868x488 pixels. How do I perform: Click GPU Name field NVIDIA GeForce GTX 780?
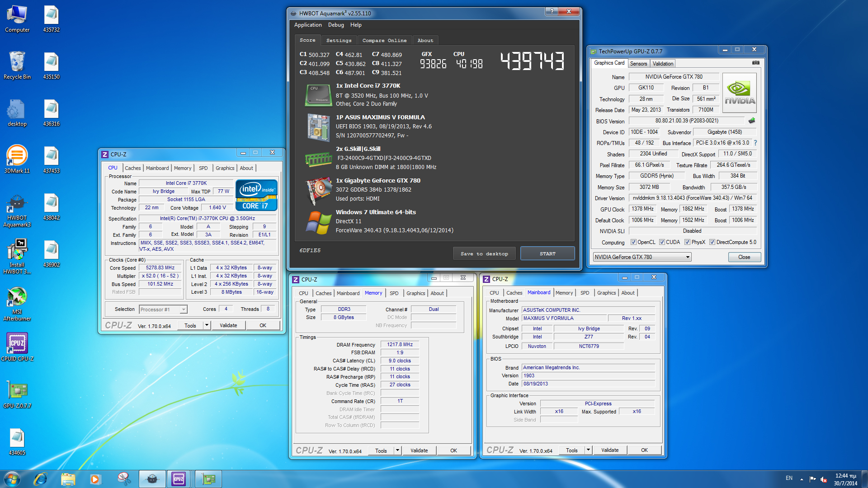(674, 77)
